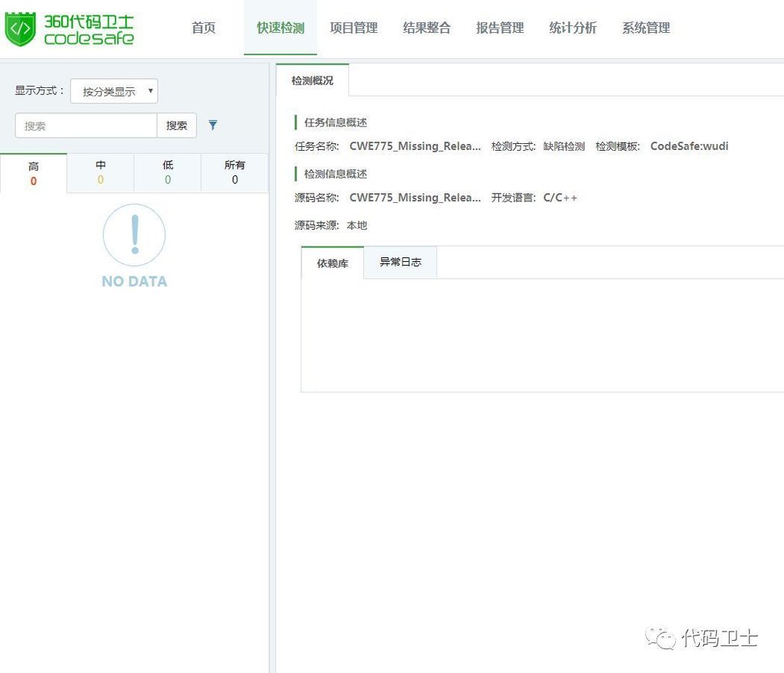Click the 搜索 search button
The image size is (784, 673).
click(x=177, y=125)
